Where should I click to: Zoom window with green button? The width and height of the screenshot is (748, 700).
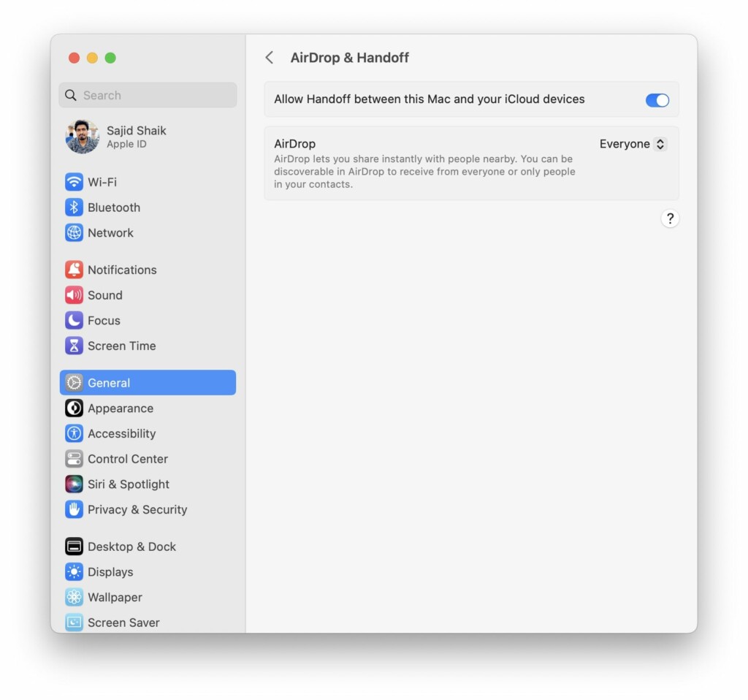[x=110, y=58]
